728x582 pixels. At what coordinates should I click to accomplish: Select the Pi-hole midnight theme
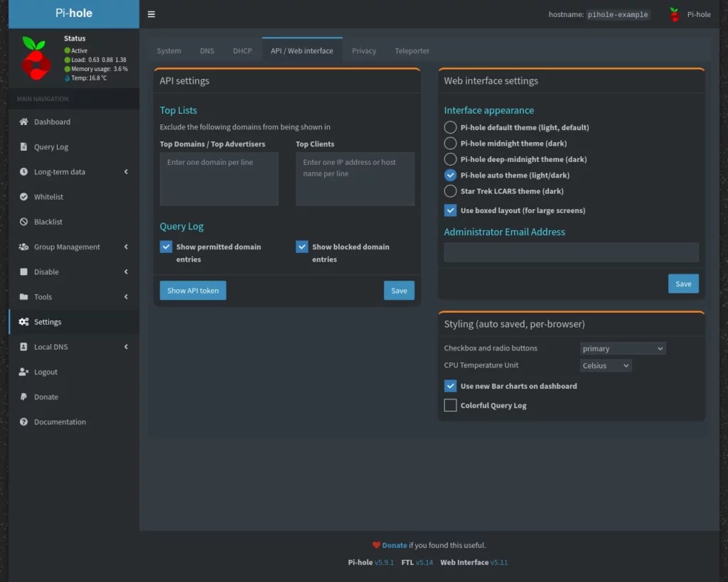(x=449, y=143)
